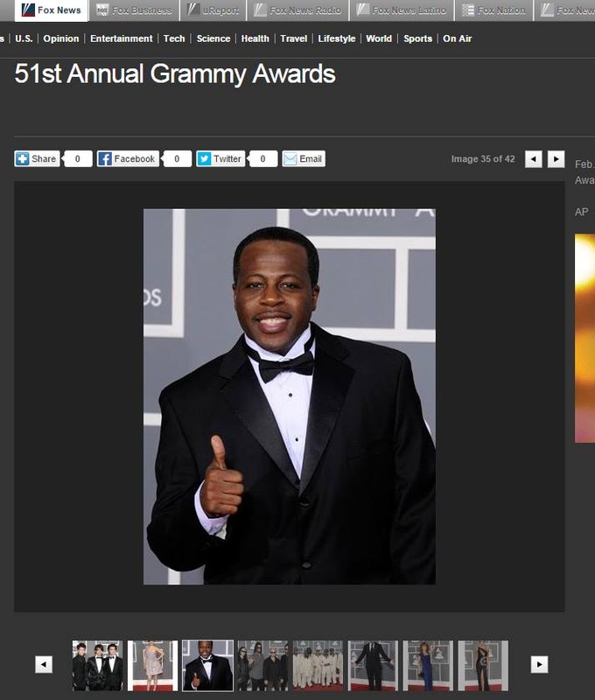
Task: Open the Sports menu item
Action: coord(417,38)
